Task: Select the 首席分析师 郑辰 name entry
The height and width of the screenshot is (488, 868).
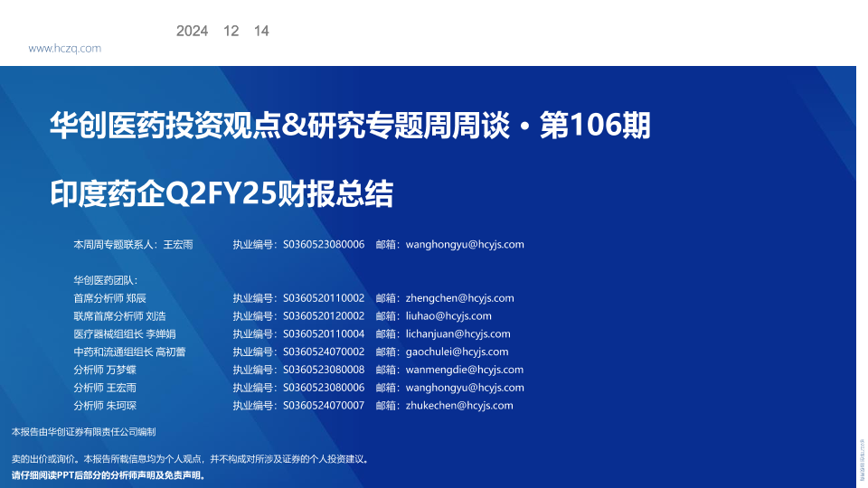Action: [109, 298]
